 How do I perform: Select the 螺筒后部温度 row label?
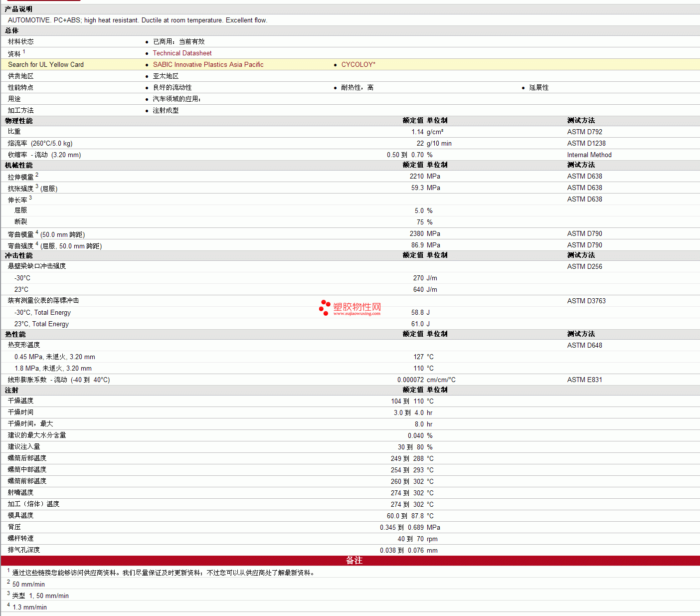(27, 458)
